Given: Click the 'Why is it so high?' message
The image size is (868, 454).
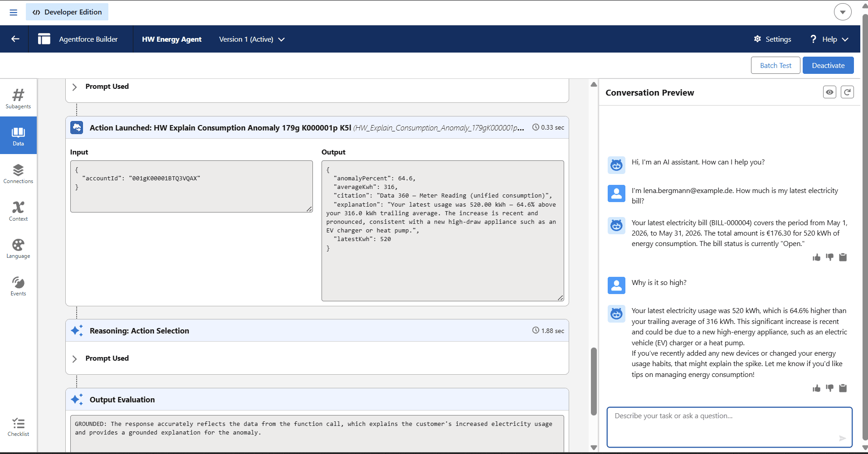Looking at the screenshot, I should [659, 283].
